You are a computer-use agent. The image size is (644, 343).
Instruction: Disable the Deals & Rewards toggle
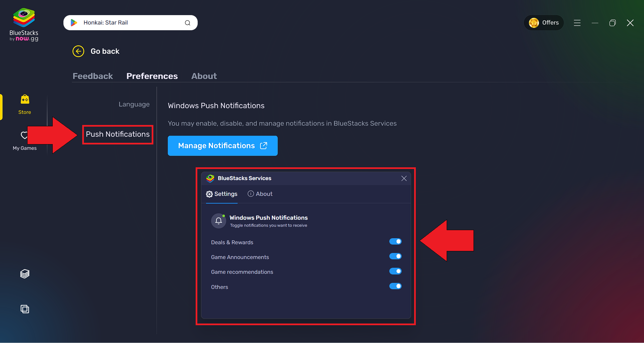pyautogui.click(x=395, y=241)
